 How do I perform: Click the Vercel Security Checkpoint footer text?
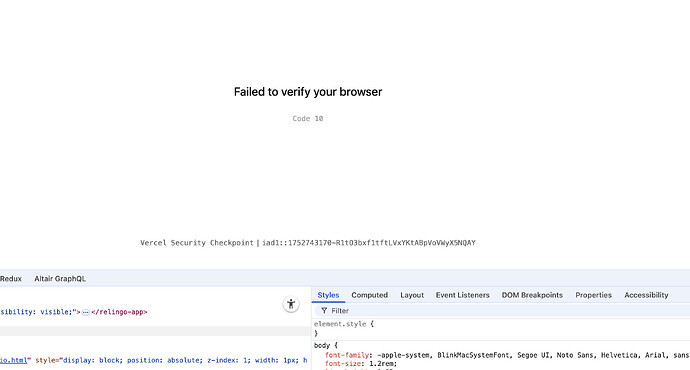tap(197, 243)
